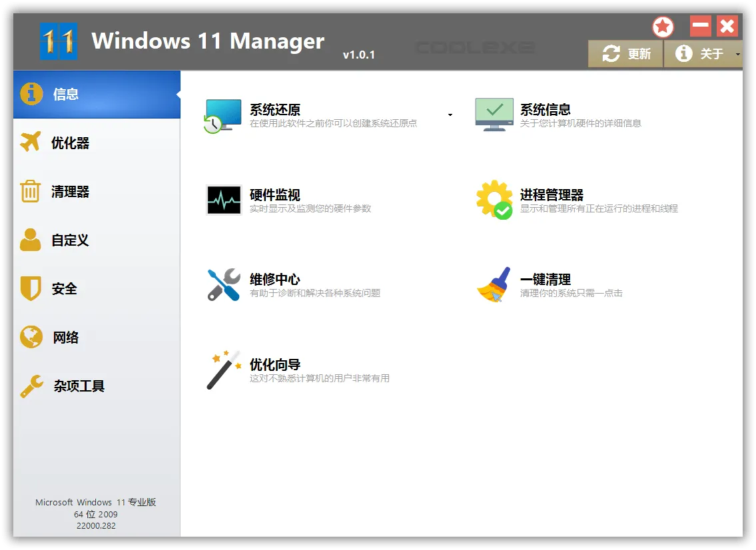Click the trash bin icon for 清理器

(x=31, y=191)
